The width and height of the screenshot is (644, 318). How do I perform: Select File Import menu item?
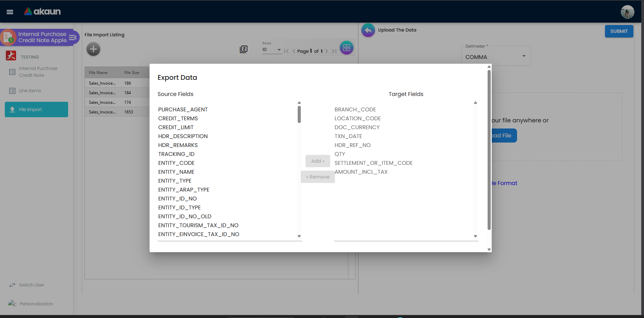(x=36, y=109)
